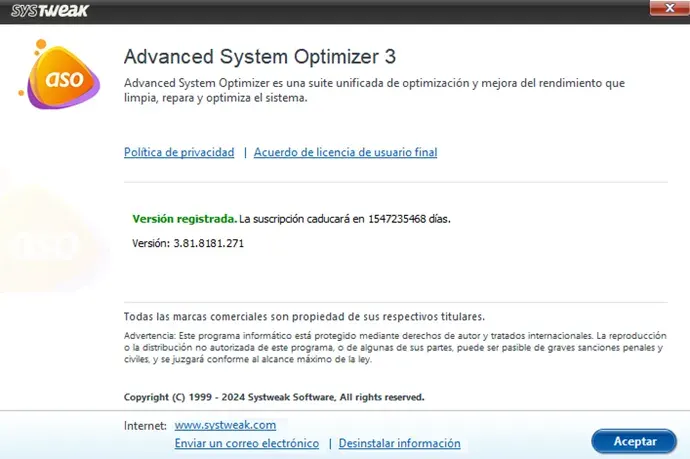Click Enviar un correo electrónico link
Image resolution: width=690 pixels, height=459 pixels.
[x=247, y=443]
